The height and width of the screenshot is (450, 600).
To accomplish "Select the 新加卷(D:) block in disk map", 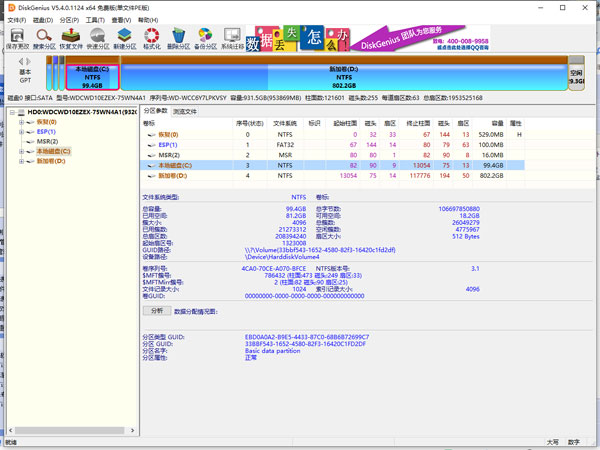I will pos(343,77).
